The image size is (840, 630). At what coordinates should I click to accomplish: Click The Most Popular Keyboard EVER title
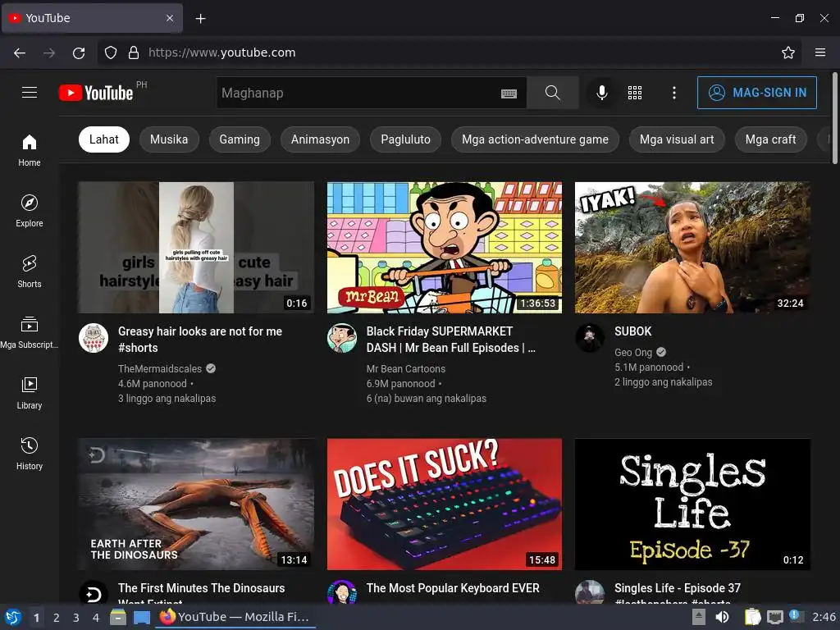click(453, 587)
